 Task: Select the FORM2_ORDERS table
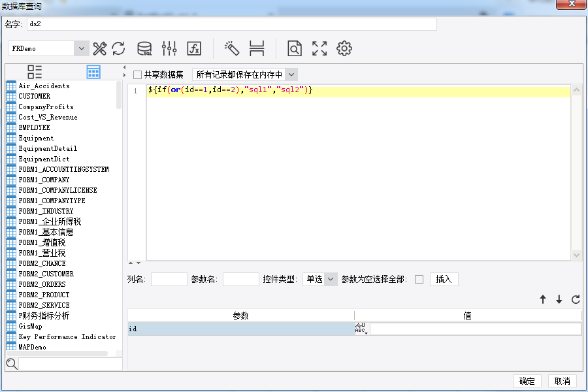click(x=42, y=284)
